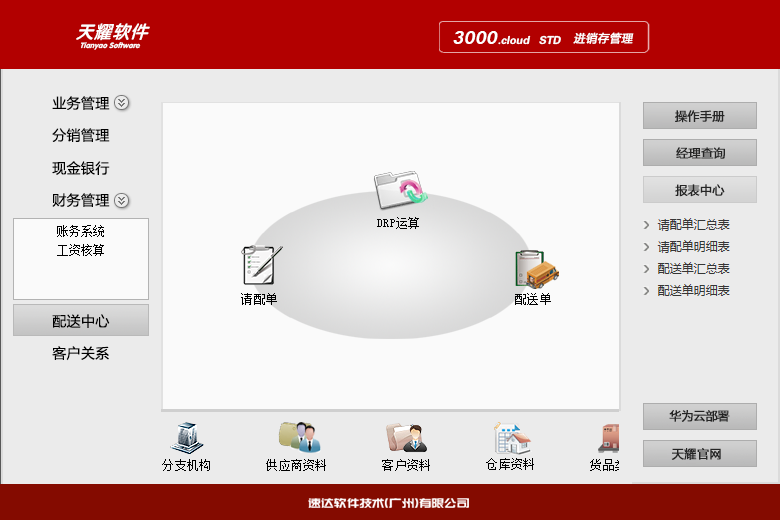Click the 华为云部署 button
This screenshot has width=780, height=520.
point(699,416)
